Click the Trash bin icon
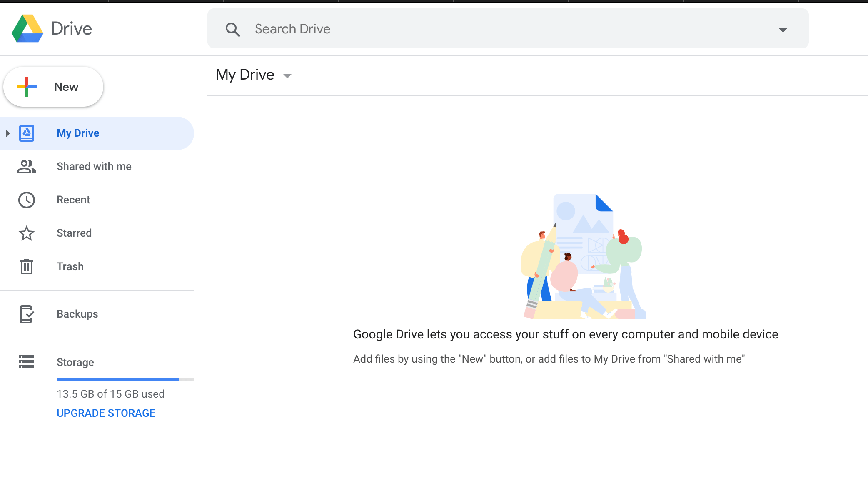This screenshot has width=868, height=491. (x=27, y=267)
